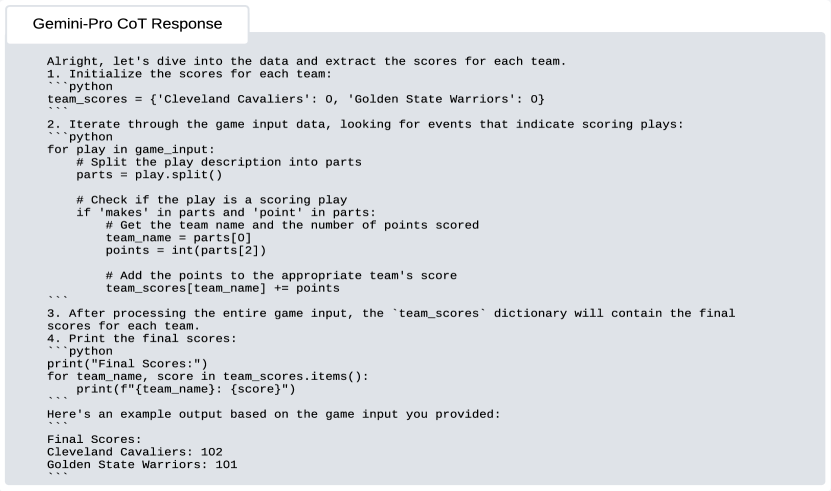
Task: Click the "if 'makes' in parts" condition line
Action: (225, 212)
